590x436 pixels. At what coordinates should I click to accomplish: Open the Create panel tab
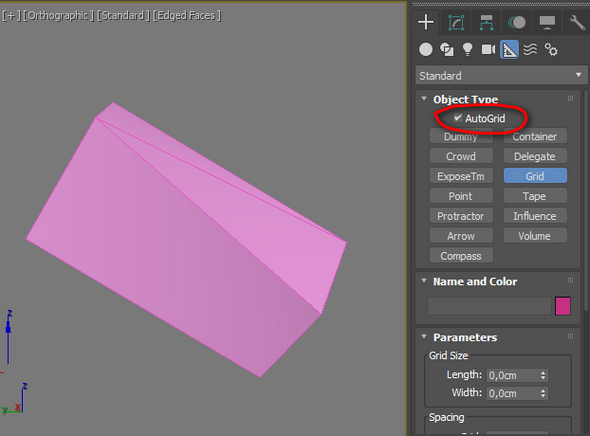click(x=426, y=22)
